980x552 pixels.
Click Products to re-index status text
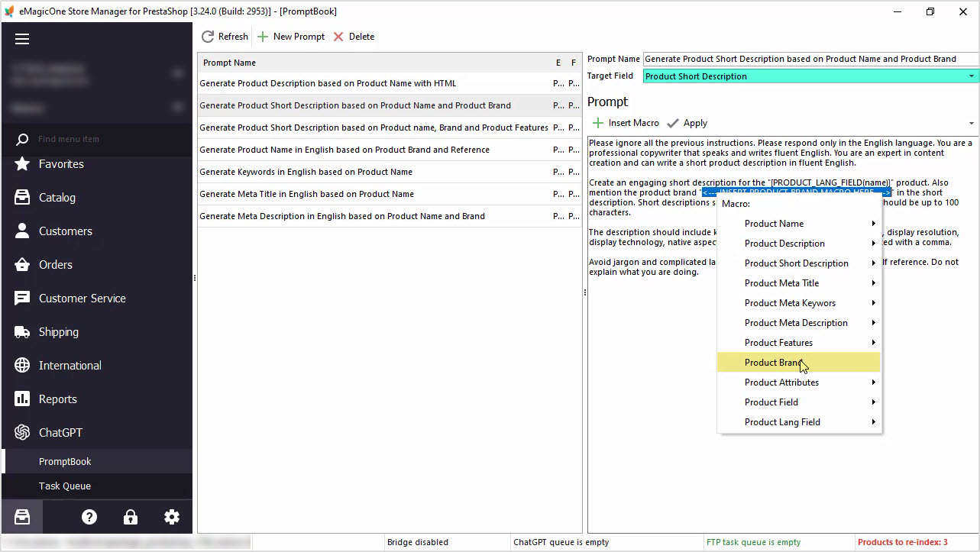(902, 542)
